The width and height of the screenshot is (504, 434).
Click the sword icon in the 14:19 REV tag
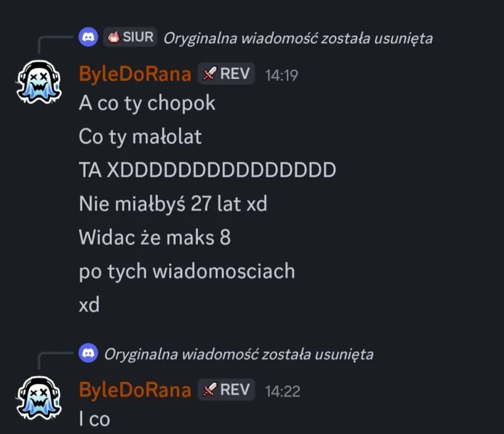pos(210,74)
